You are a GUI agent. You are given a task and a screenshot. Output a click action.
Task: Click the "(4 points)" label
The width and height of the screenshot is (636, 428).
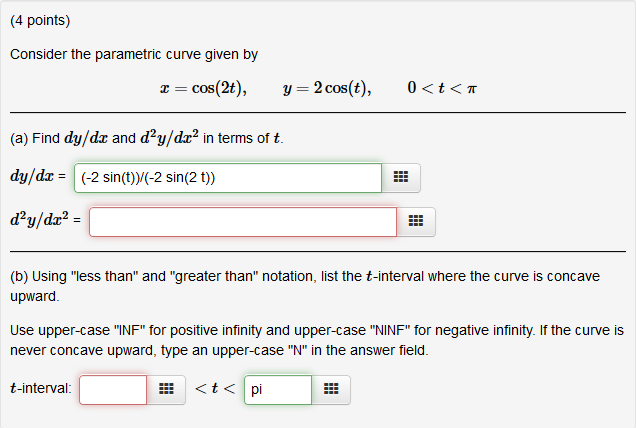(x=40, y=20)
